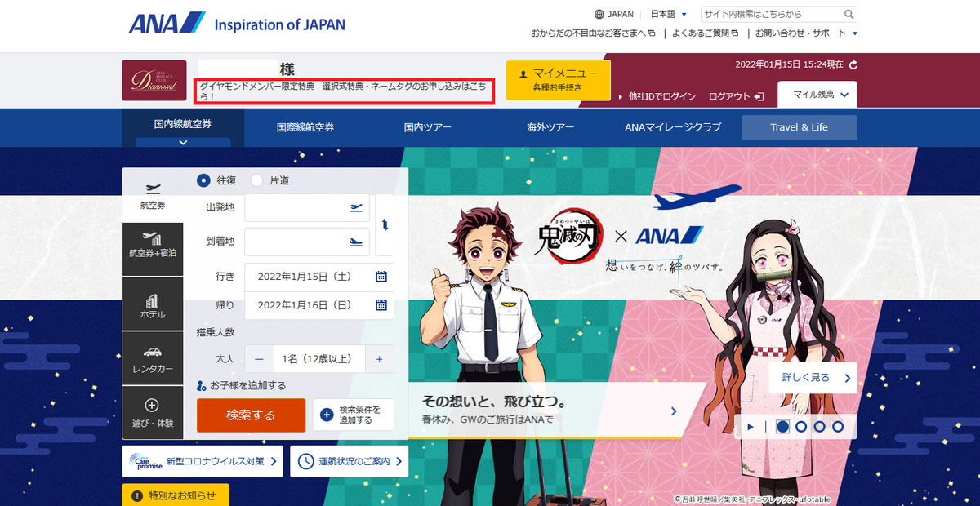Screen dimensions: 980x506
Task: Click the site search magnifier icon
Action: point(849,14)
